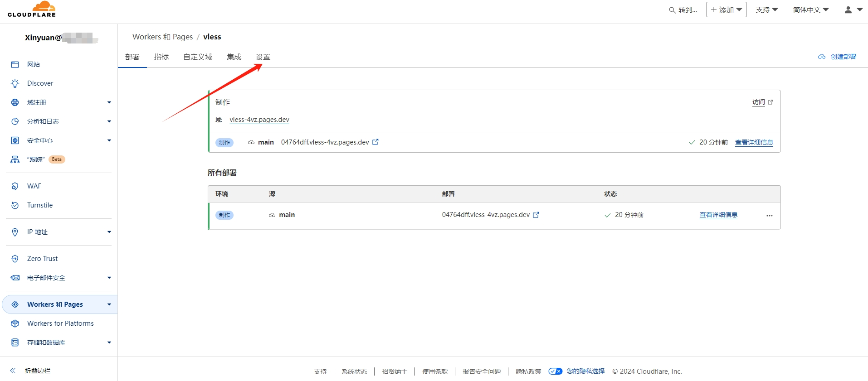Click the collapse sidebar double-arrow icon
This screenshot has height=381, width=868.
tap(13, 371)
